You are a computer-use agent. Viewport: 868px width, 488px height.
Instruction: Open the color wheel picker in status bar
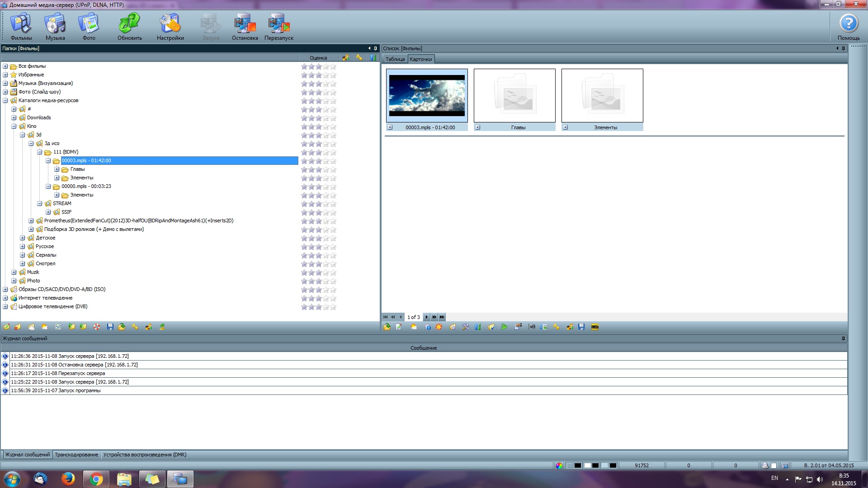(559, 465)
